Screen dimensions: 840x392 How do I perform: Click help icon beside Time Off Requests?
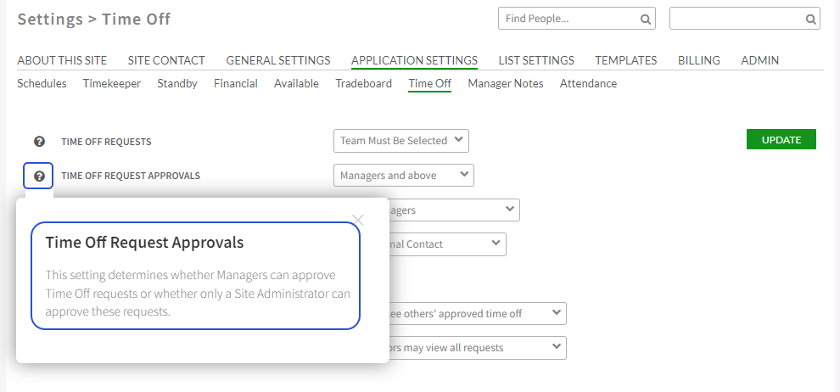(39, 141)
